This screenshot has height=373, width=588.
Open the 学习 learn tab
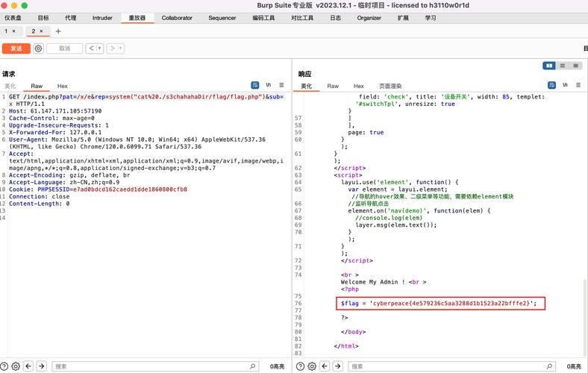pos(431,18)
